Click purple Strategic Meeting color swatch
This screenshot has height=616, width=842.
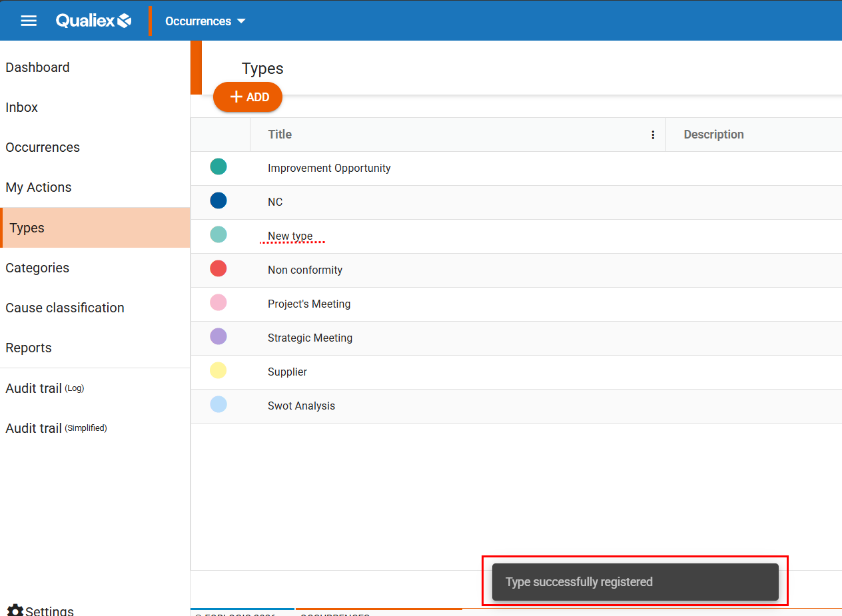(218, 337)
